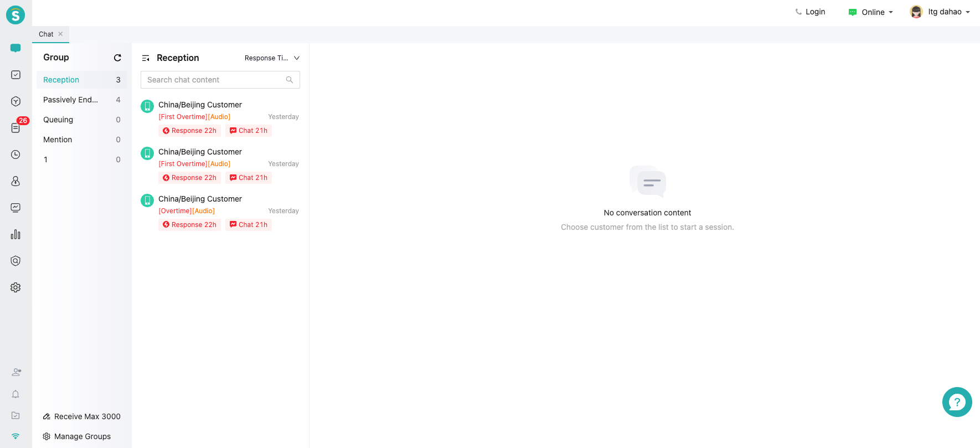Refresh the Group list

coord(117,58)
